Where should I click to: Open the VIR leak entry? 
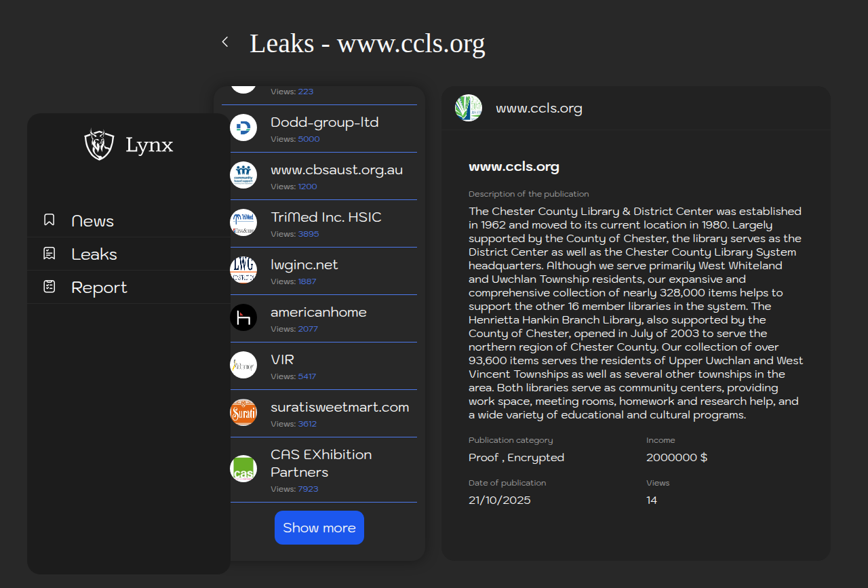283,360
